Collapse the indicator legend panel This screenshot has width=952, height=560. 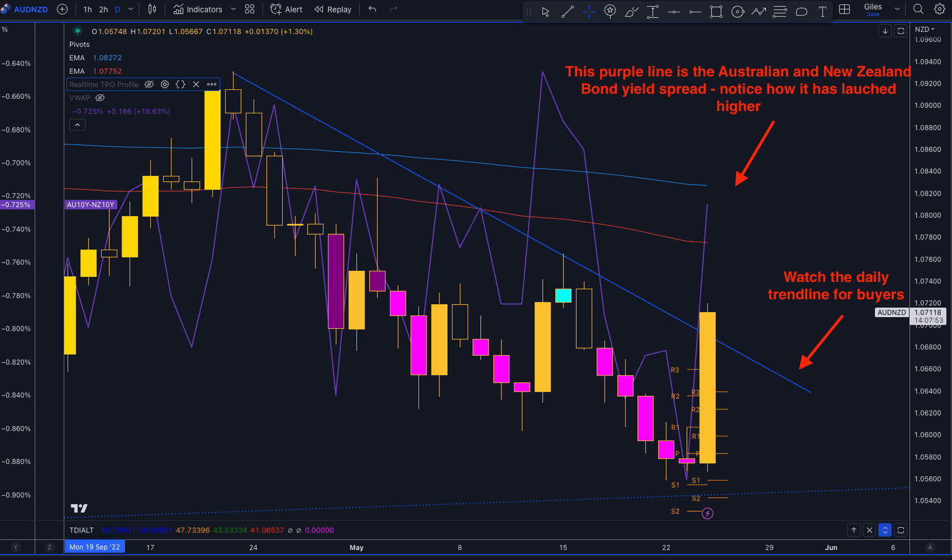77,125
